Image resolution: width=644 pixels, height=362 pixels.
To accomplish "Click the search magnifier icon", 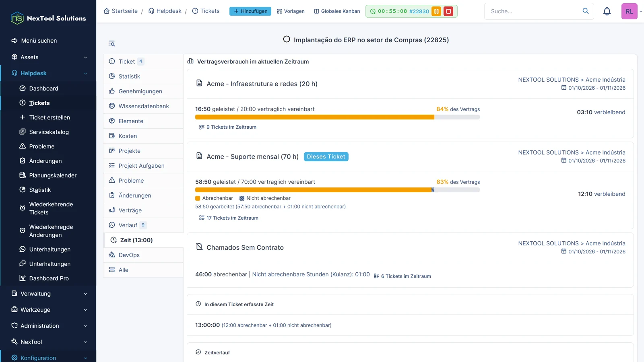I will [586, 11].
